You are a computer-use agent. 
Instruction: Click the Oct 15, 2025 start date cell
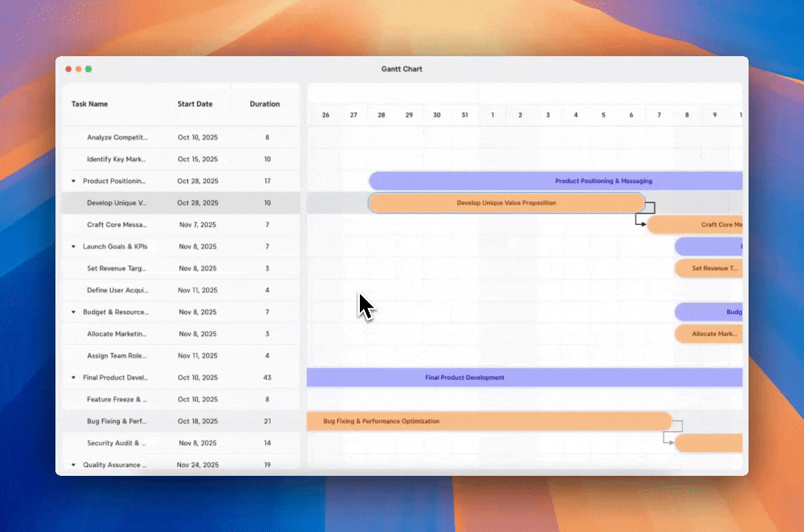(x=198, y=160)
